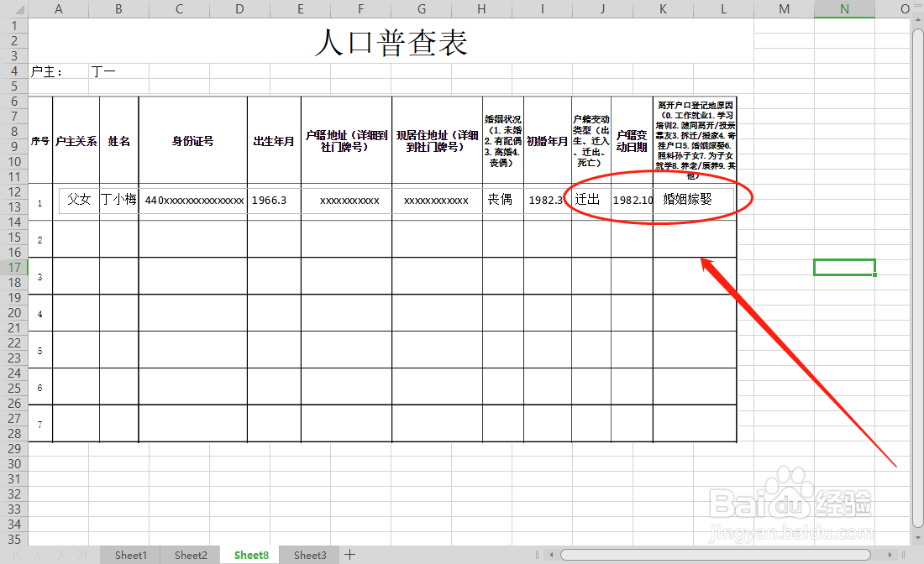Switch to the Sheet1 tab

130,555
